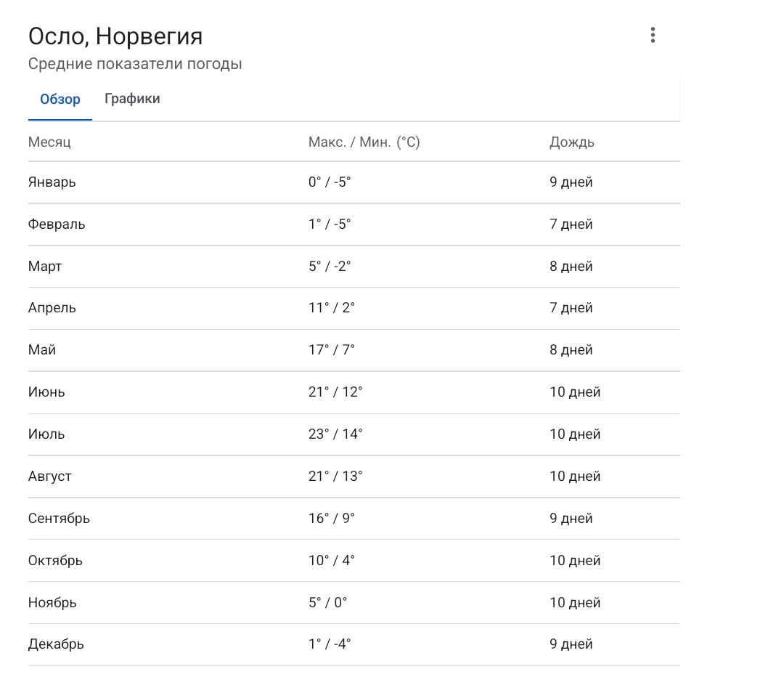The width and height of the screenshot is (784, 685).
Task: Click the 10° / 4° temperature for Октябрь
Action: pyautogui.click(x=332, y=561)
